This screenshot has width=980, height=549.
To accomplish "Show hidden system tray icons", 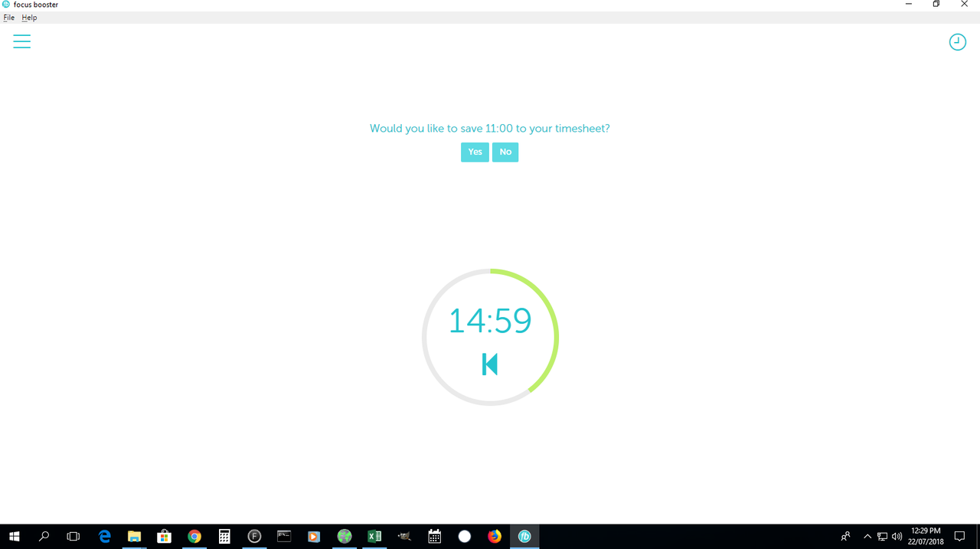I will [867, 537].
